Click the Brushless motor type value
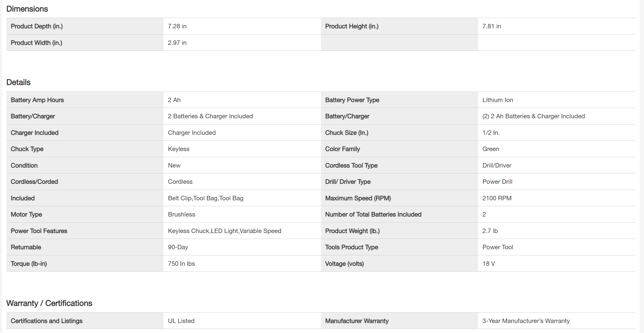This screenshot has width=644, height=333. (x=182, y=214)
